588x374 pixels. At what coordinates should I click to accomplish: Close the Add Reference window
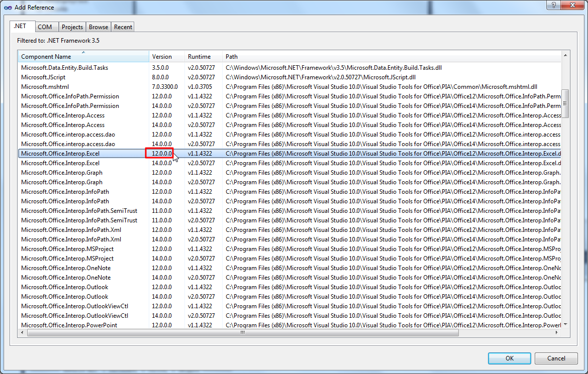point(572,5)
